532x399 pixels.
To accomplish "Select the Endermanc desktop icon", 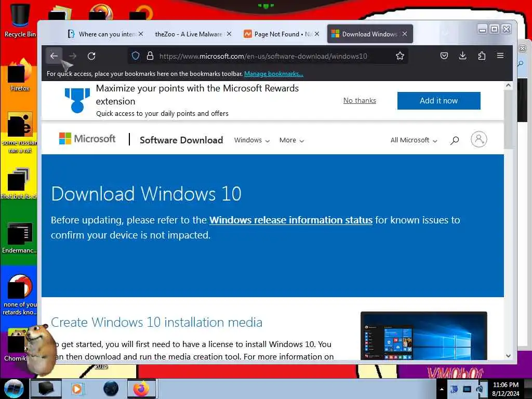I will point(19,237).
